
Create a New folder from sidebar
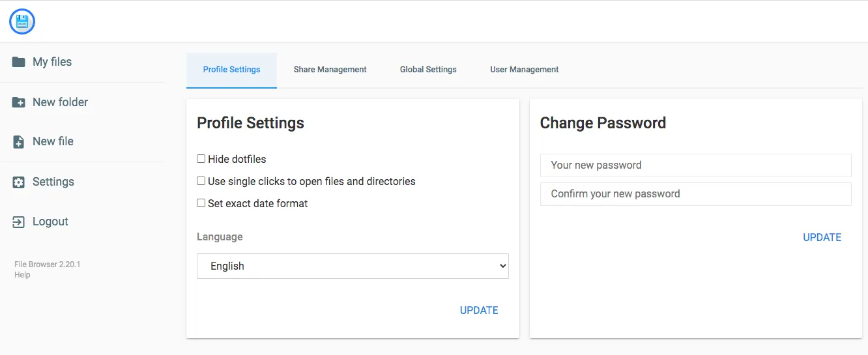(60, 102)
